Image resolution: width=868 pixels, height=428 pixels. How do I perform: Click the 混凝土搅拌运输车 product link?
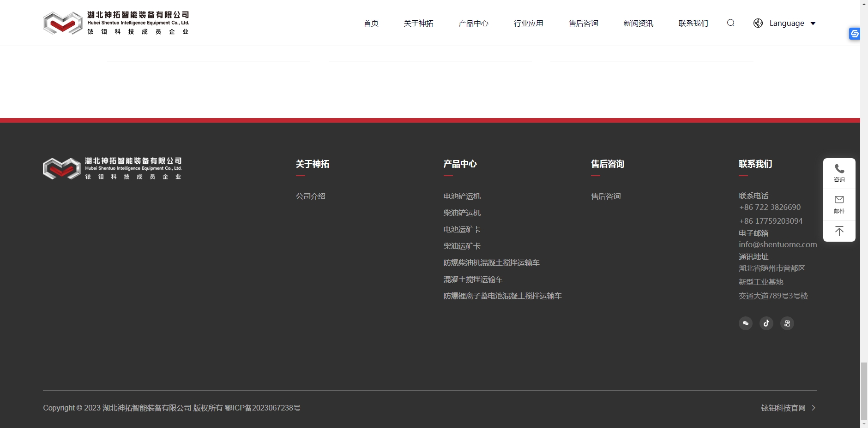(x=473, y=279)
